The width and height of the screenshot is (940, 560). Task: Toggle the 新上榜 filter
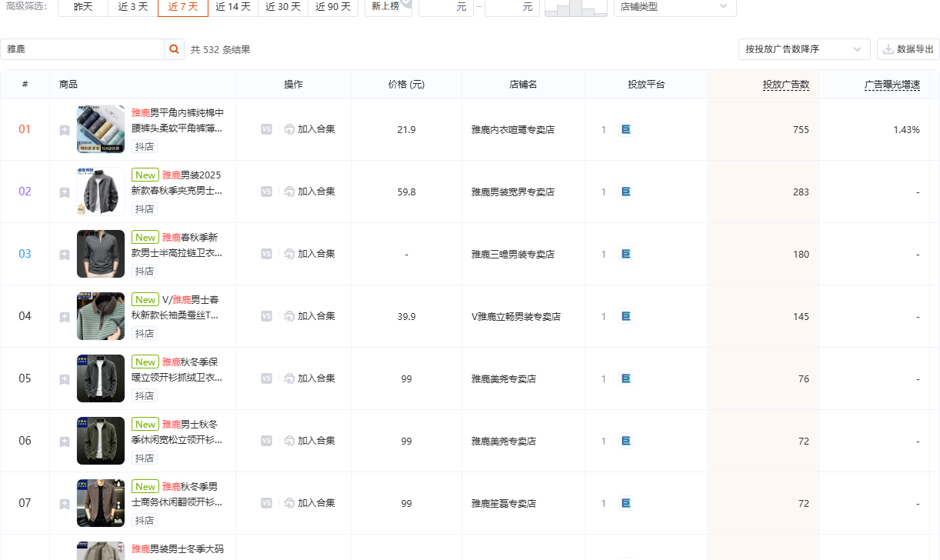coord(388,7)
